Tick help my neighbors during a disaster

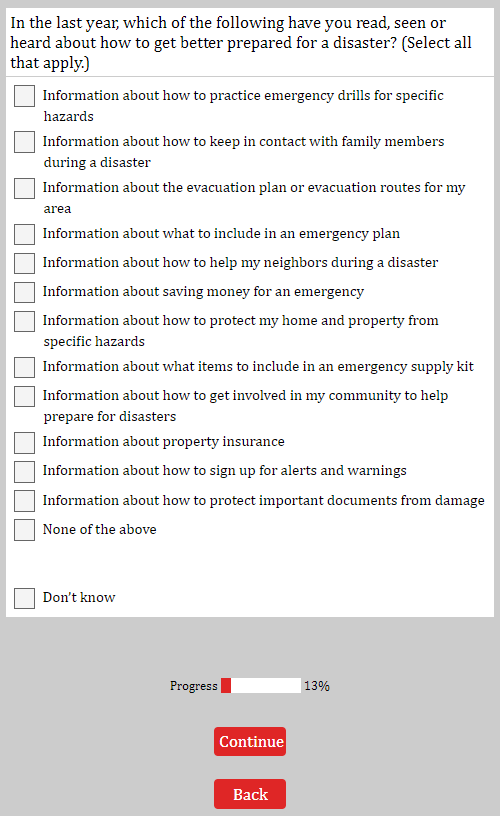(x=24, y=263)
